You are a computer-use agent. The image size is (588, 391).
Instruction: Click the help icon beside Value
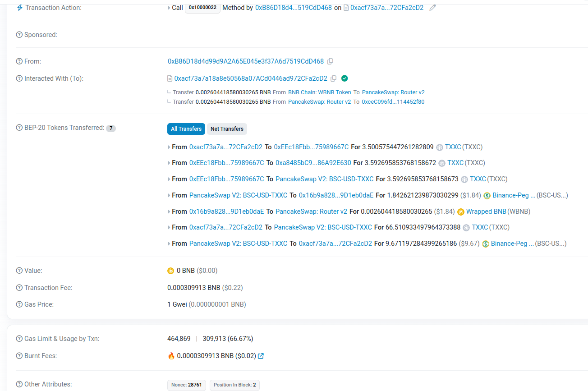click(x=19, y=271)
